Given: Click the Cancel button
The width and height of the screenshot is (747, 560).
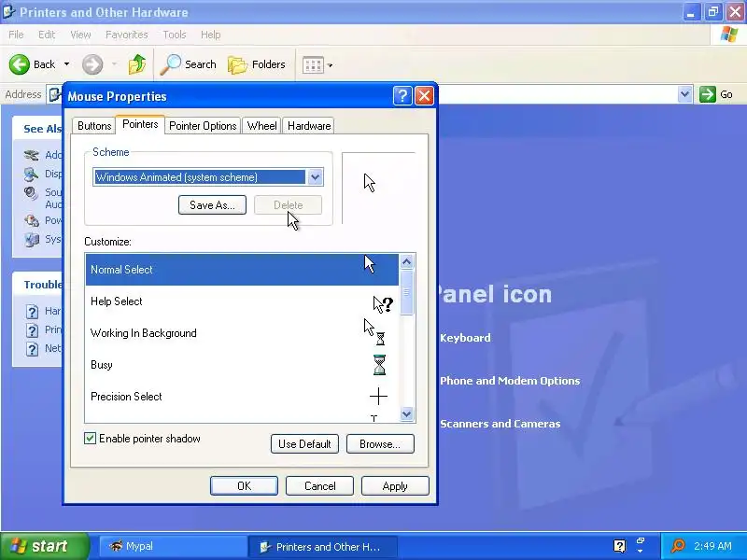Looking at the screenshot, I should click(x=319, y=485).
